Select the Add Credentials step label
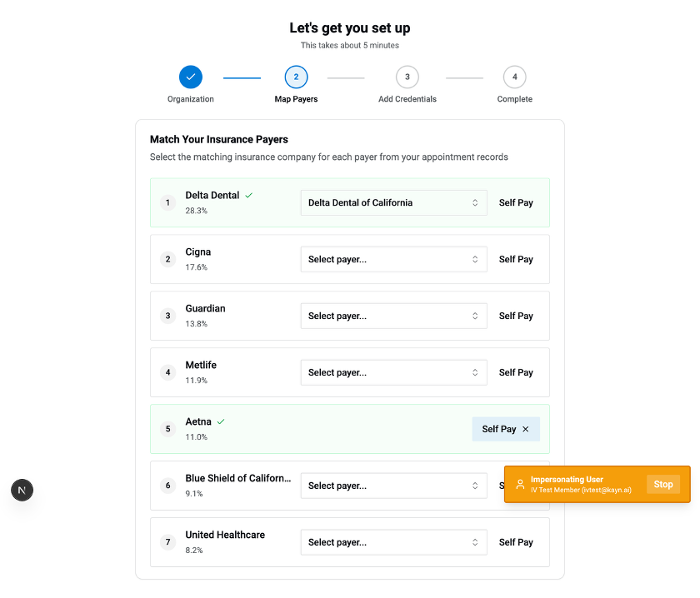 pyautogui.click(x=407, y=99)
